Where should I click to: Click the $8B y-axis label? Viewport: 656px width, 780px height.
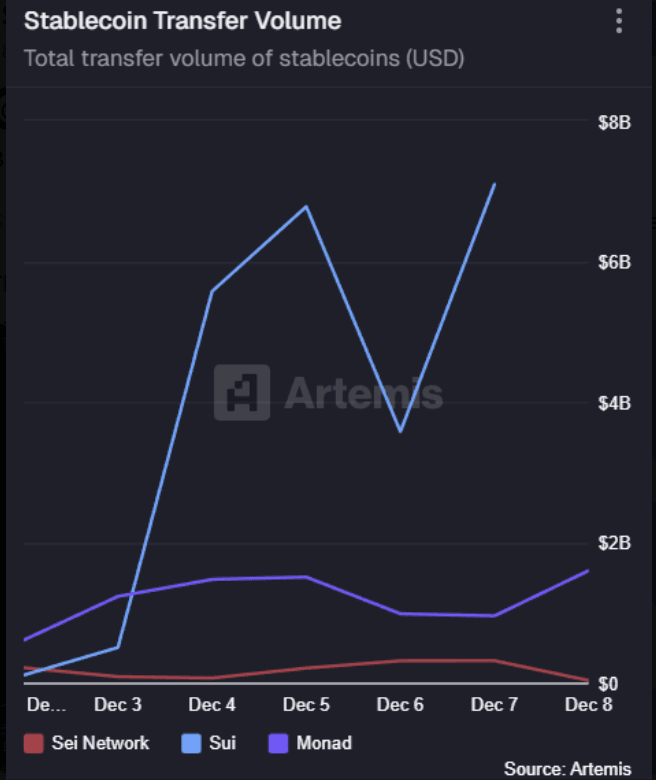(613, 122)
